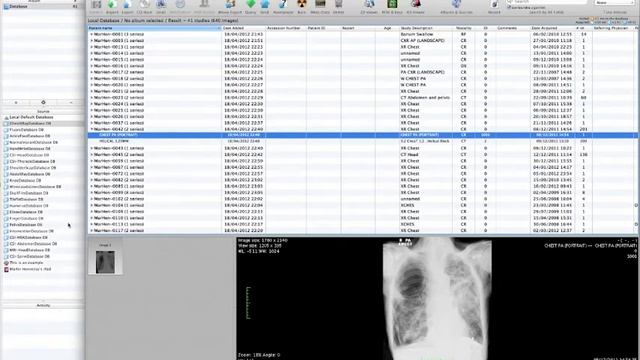Select the chest X-ray series thumbnail
640x360 pixels.
[105, 262]
